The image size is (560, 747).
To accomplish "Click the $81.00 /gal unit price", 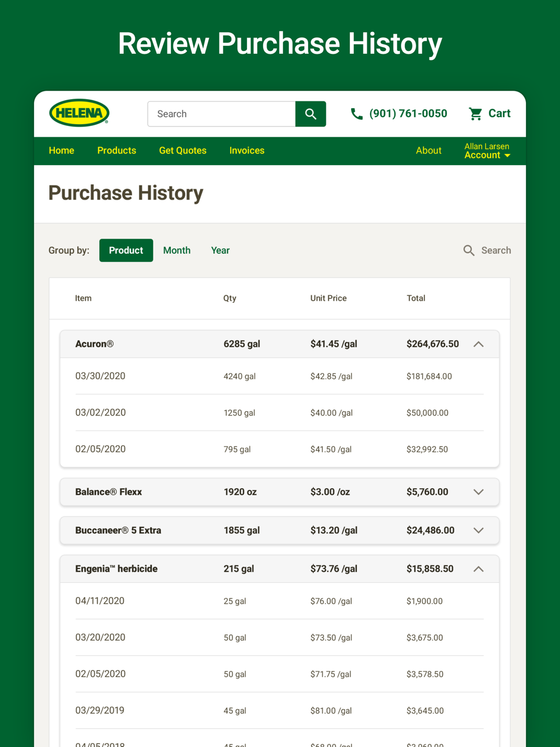I will 331,711.
